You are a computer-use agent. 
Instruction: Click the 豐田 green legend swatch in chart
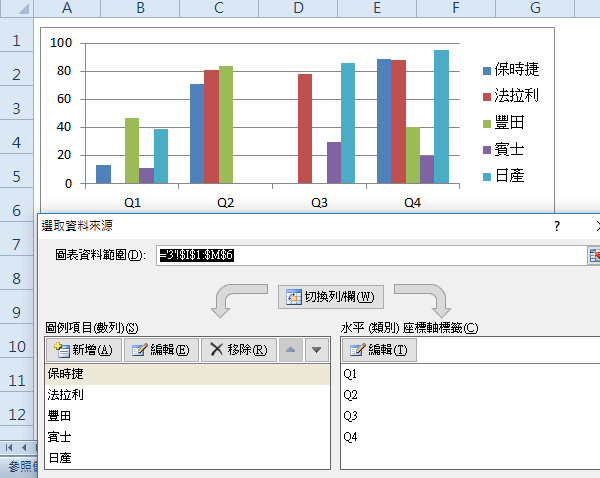click(487, 124)
